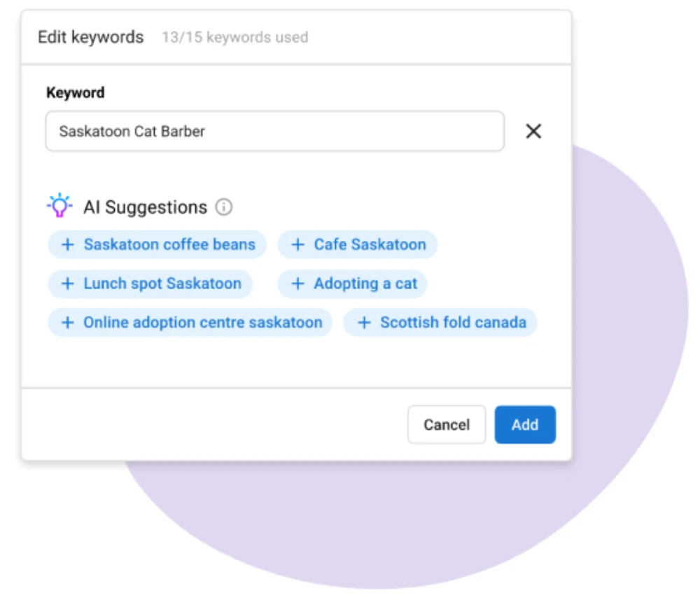Image resolution: width=700 pixels, height=600 pixels.
Task: Click the 13/15 keywords used counter
Action: (x=234, y=37)
